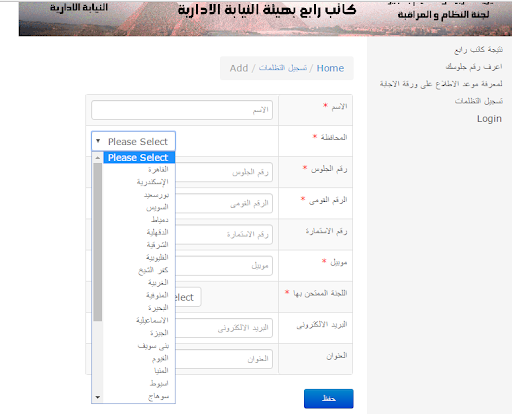Click the header banner image

265,19
